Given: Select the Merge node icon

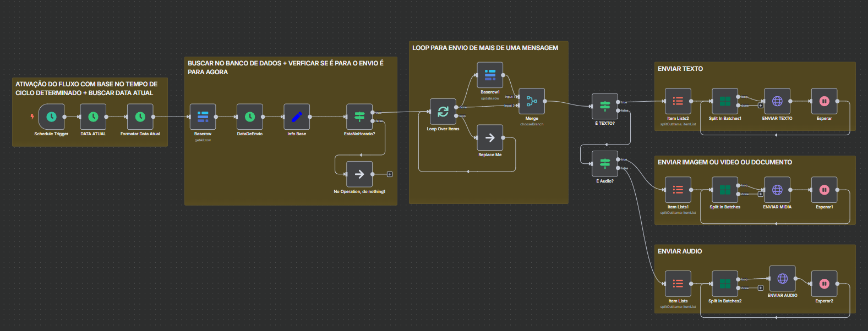Looking at the screenshot, I should point(532,101).
